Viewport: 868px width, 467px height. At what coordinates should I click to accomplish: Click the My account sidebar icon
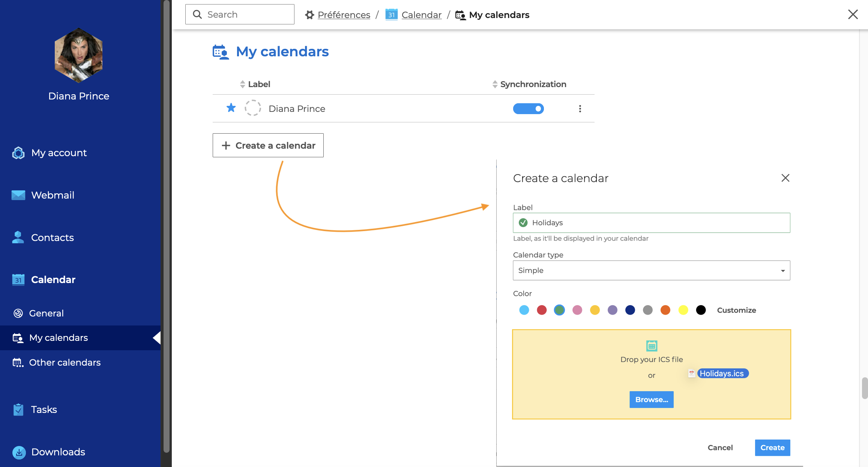click(18, 153)
